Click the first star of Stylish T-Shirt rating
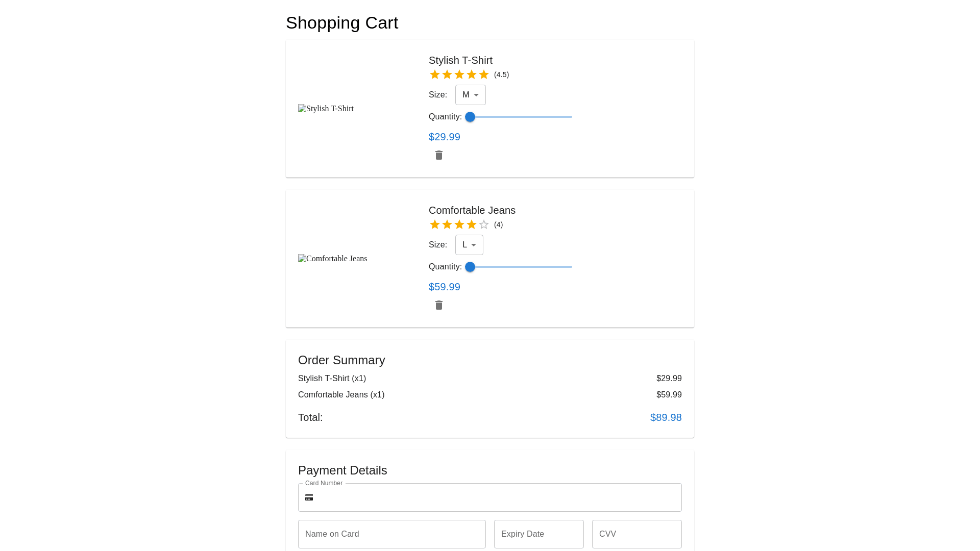 pos(435,74)
